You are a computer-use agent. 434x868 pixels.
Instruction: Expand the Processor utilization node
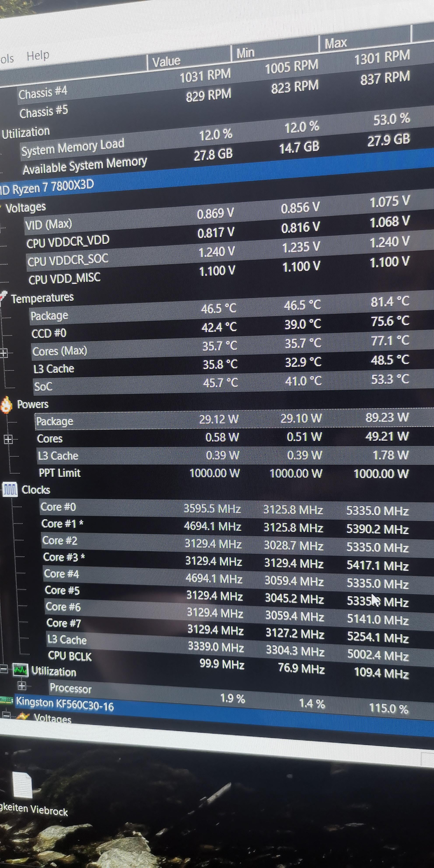coord(22,685)
